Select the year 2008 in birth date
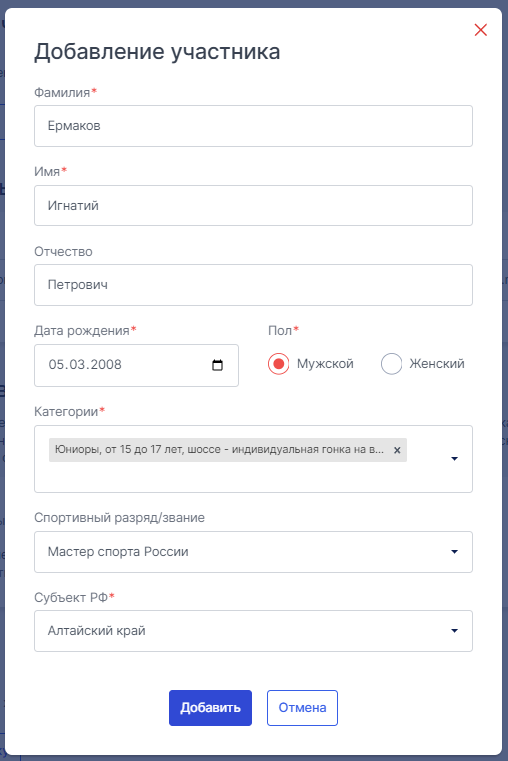 click(106, 364)
